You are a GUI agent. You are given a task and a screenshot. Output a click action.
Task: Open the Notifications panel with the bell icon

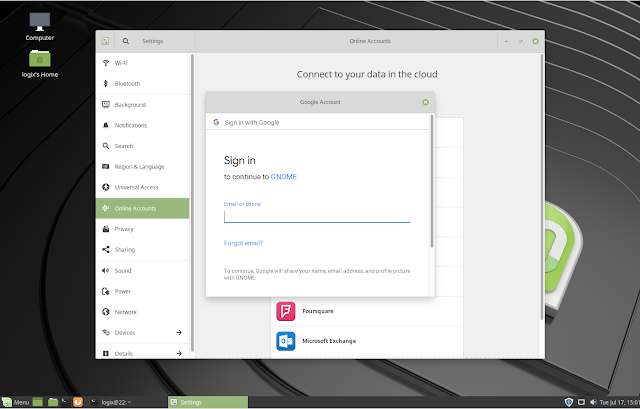pyautogui.click(x=131, y=125)
